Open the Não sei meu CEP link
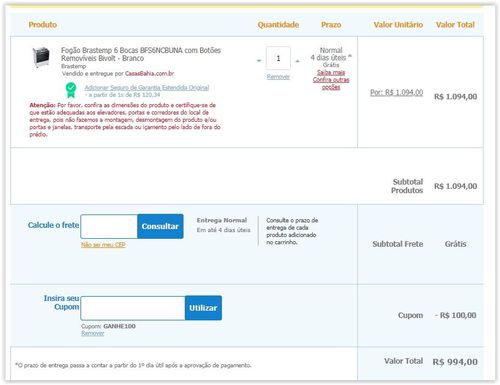 tap(103, 245)
